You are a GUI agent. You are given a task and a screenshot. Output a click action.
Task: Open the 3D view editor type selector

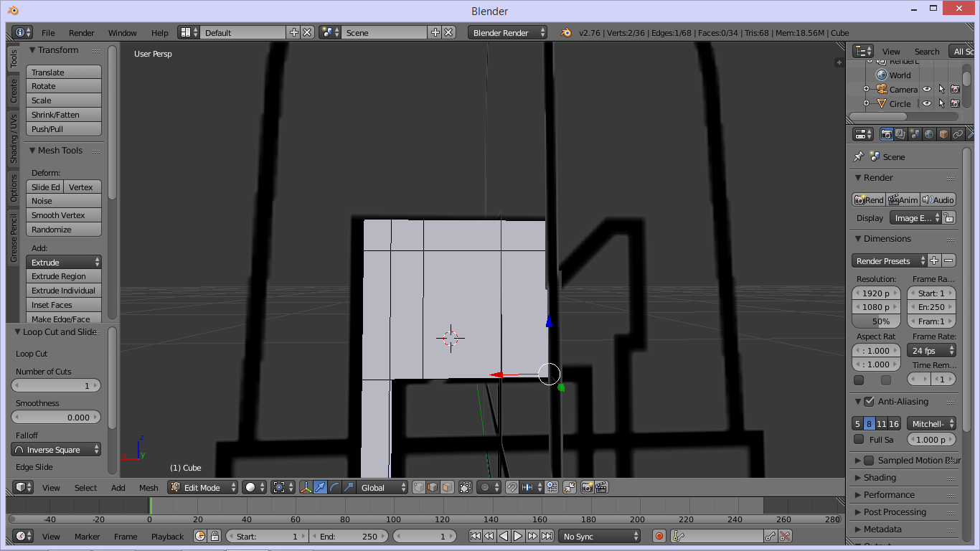24,487
